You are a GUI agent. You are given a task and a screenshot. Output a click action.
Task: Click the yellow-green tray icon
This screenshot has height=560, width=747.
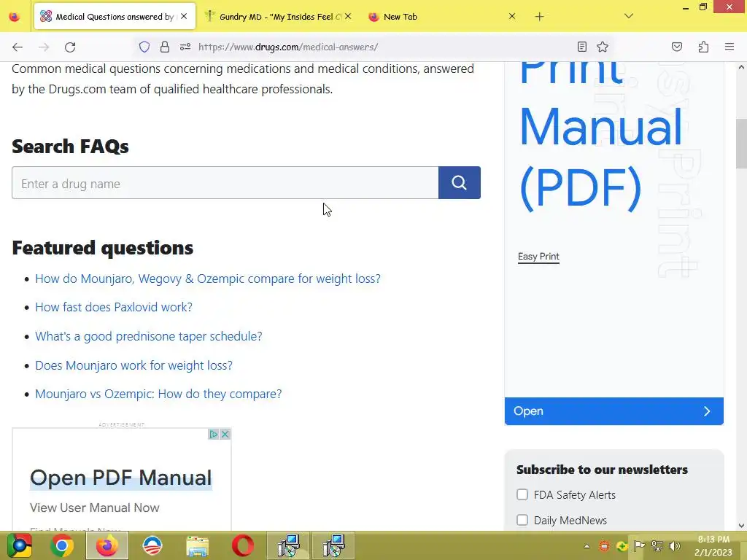pyautogui.click(x=622, y=545)
